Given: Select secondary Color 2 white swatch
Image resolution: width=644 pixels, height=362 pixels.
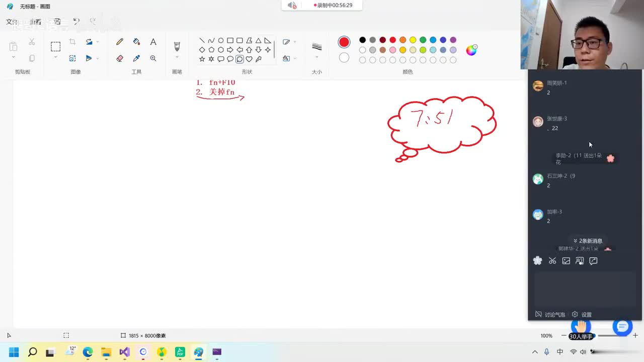Looking at the screenshot, I should (344, 58).
